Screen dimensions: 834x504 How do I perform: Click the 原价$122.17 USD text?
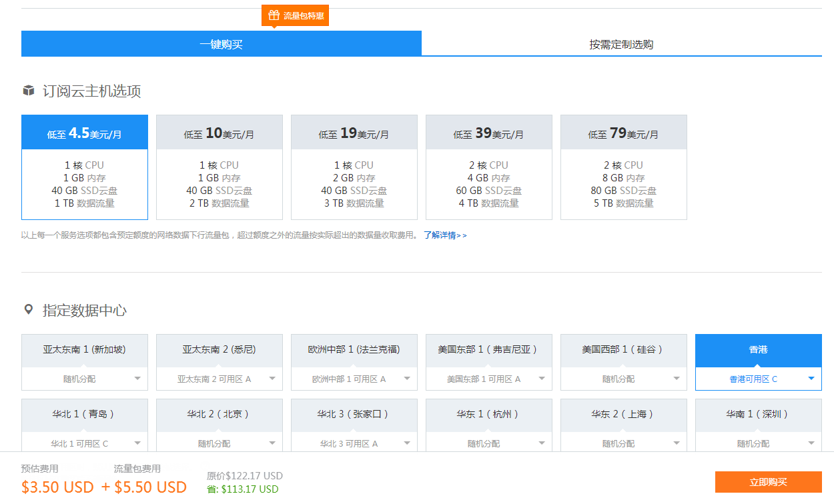(245, 476)
